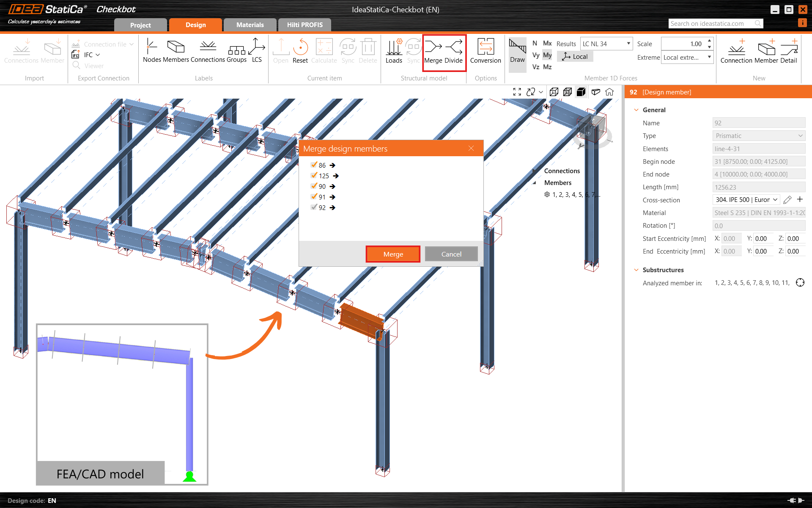Screen dimensions: 812x508
Task: Open the Project tab
Action: tap(140, 25)
